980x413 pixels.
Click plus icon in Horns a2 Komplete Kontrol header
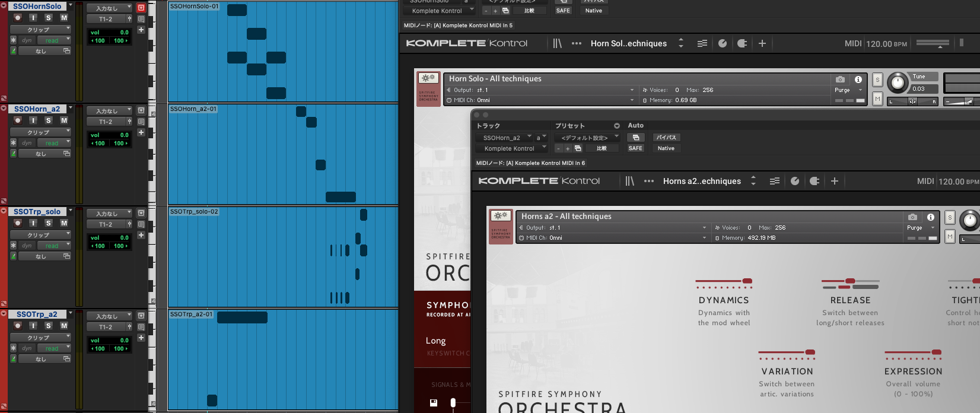pos(835,181)
